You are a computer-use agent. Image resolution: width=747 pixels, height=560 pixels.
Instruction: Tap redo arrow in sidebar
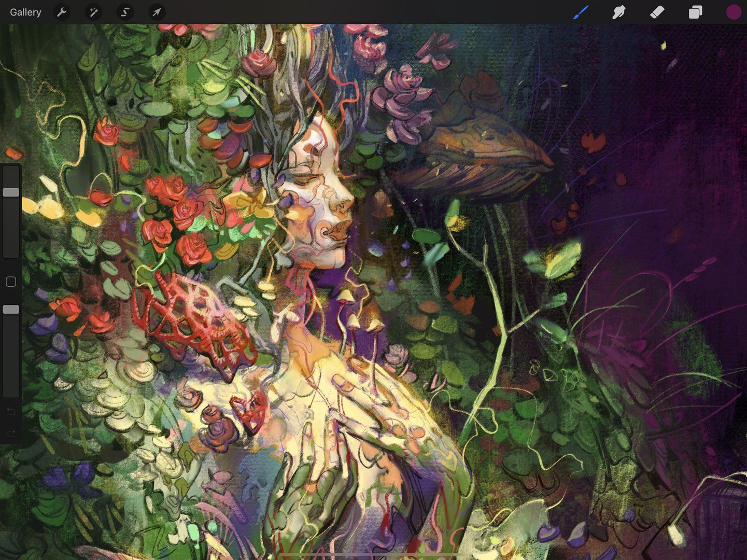[x=10, y=433]
